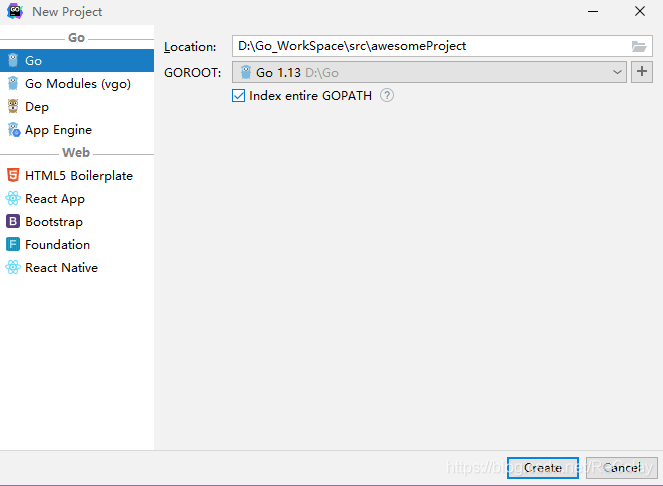This screenshot has height=486, width=663.
Task: Click the Foundation F icon
Action: click(13, 244)
